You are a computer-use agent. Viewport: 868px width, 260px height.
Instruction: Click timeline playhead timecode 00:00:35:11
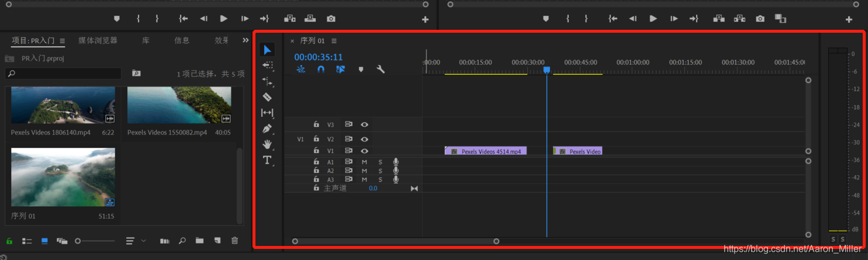pos(319,57)
